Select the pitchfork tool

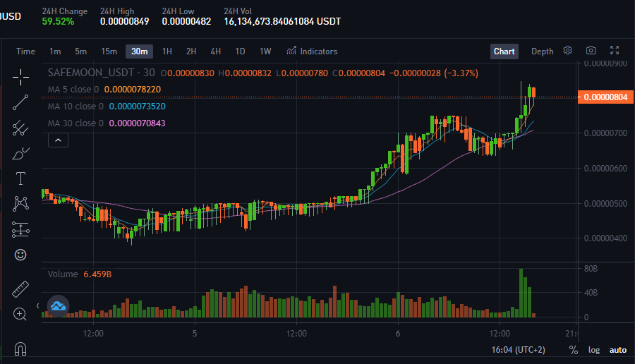click(20, 128)
